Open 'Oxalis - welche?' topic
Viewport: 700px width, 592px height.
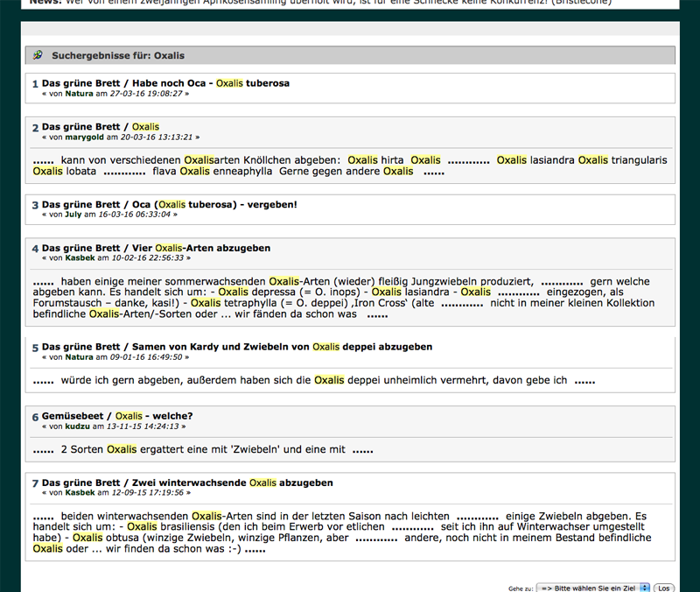(x=154, y=416)
